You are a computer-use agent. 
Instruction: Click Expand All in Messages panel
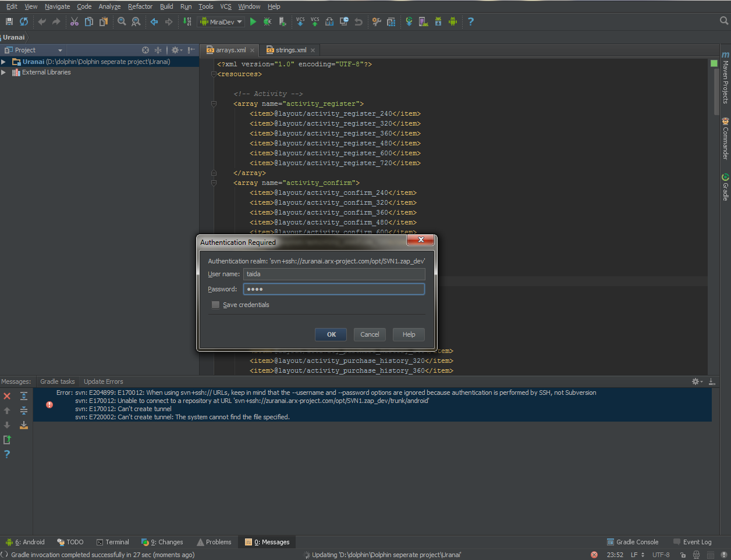24,396
